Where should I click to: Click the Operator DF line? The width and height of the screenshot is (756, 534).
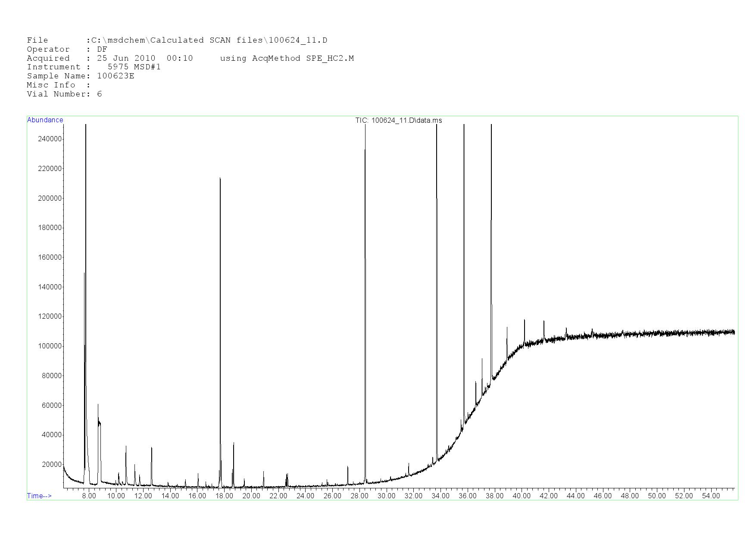[x=67, y=50]
